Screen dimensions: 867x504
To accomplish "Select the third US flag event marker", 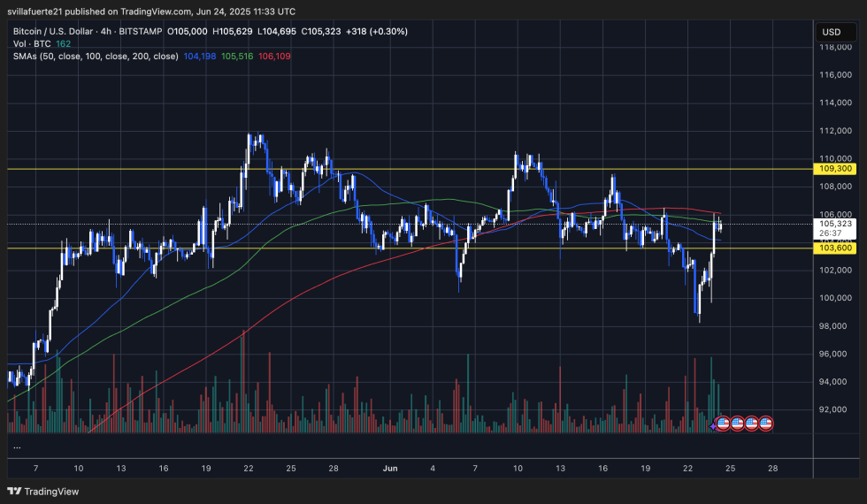I will coord(752,424).
